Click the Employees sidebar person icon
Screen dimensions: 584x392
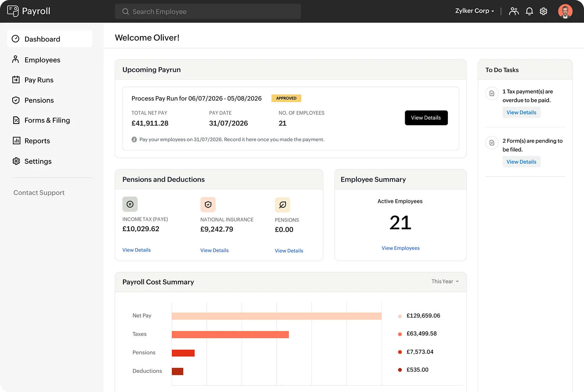point(16,59)
